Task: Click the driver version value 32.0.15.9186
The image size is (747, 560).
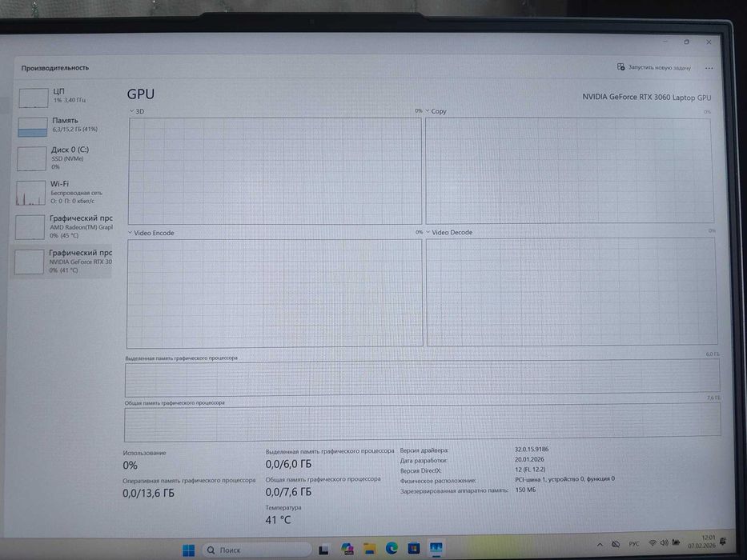Action: coord(532,449)
